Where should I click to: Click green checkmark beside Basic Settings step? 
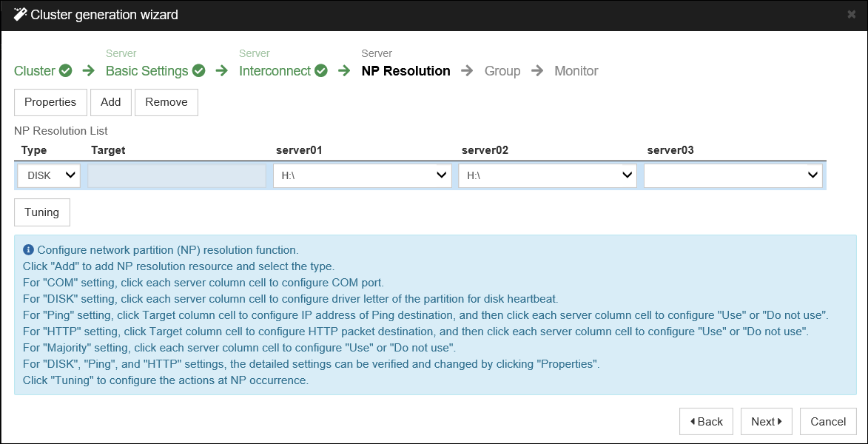click(197, 70)
